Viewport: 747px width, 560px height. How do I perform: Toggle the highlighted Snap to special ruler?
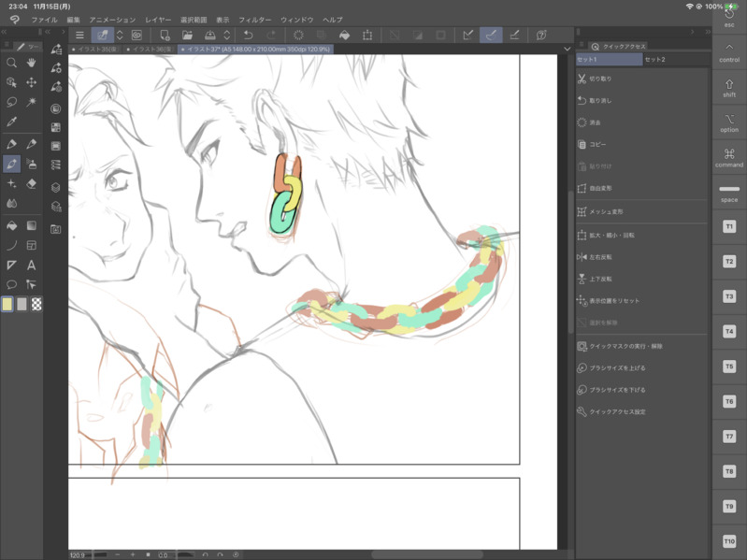coord(491,36)
